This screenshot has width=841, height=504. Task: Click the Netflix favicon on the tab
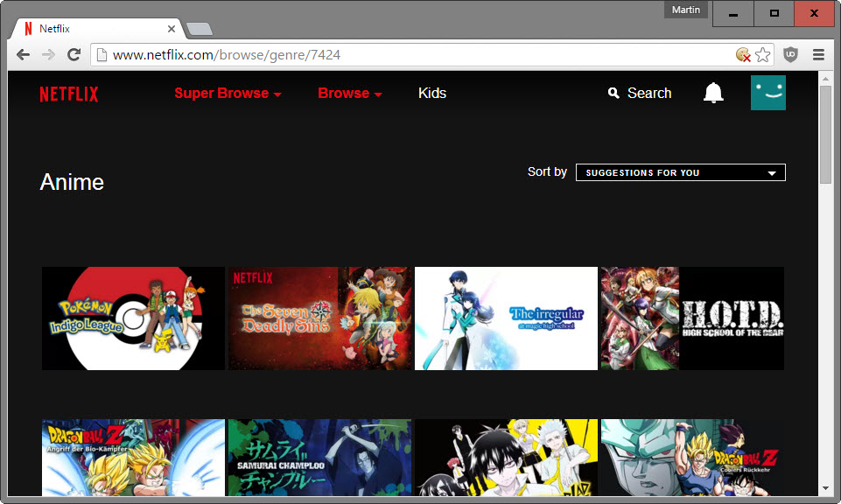[28, 28]
